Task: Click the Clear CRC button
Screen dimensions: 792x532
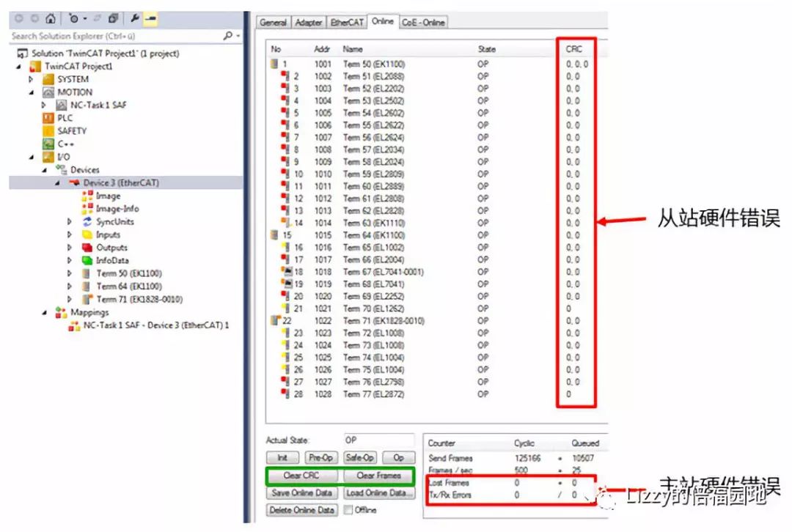Action: click(301, 476)
